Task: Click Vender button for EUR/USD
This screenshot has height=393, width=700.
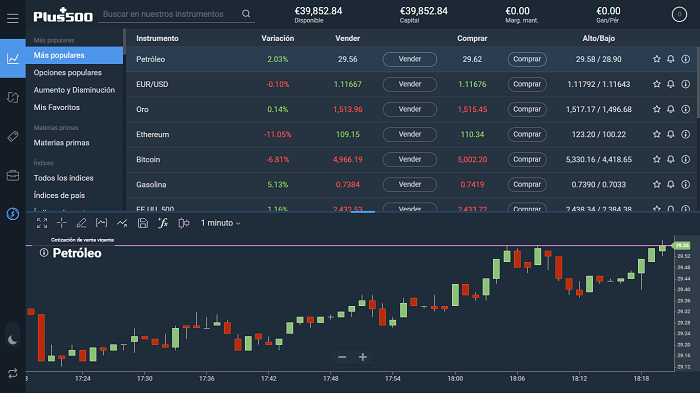Action: [x=409, y=84]
